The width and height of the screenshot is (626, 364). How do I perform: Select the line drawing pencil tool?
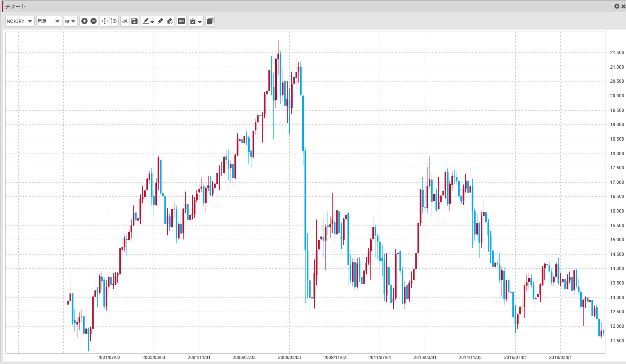pos(145,21)
